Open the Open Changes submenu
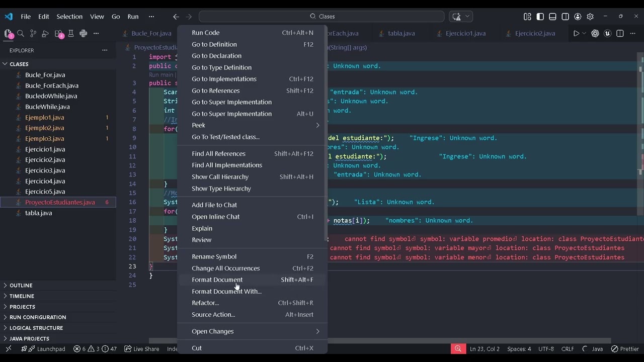Screen dimensions: 644x362 tap(252, 331)
